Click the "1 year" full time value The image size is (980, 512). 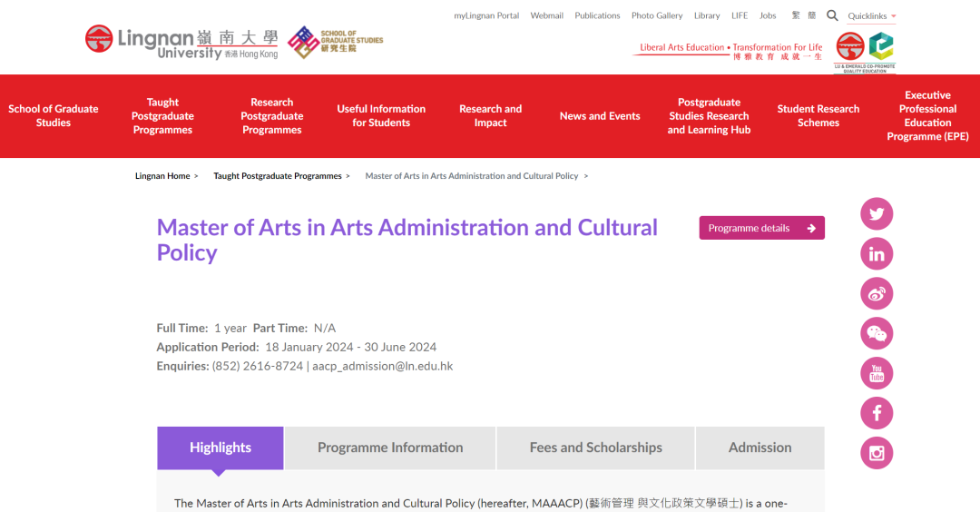[230, 329]
